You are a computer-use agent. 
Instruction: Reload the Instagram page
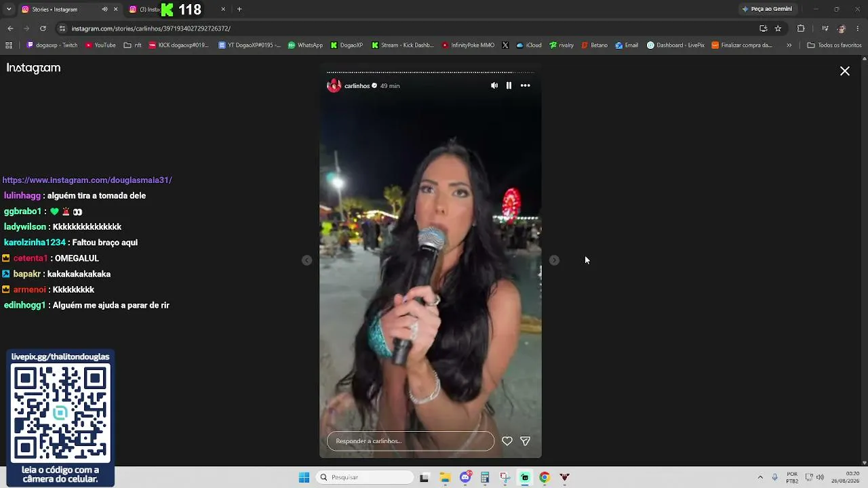(43, 28)
